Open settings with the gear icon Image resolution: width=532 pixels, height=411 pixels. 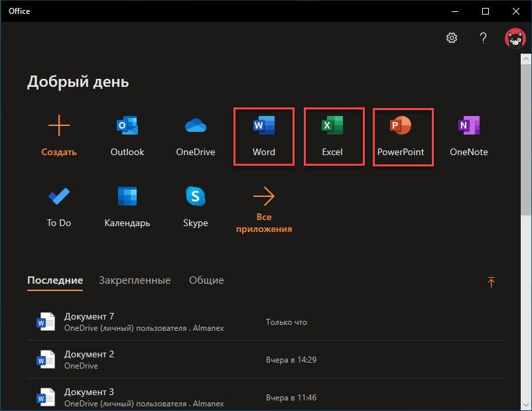452,38
